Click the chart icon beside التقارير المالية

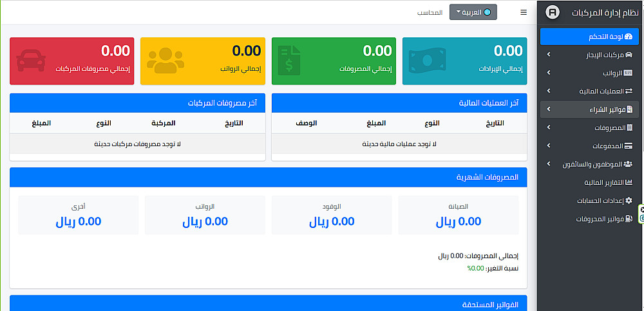[x=629, y=182]
